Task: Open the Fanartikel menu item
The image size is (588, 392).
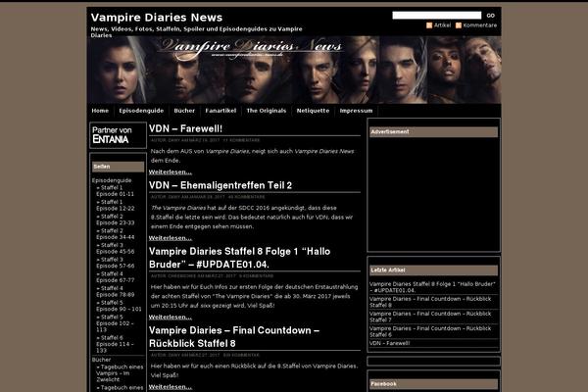Action: click(x=220, y=111)
